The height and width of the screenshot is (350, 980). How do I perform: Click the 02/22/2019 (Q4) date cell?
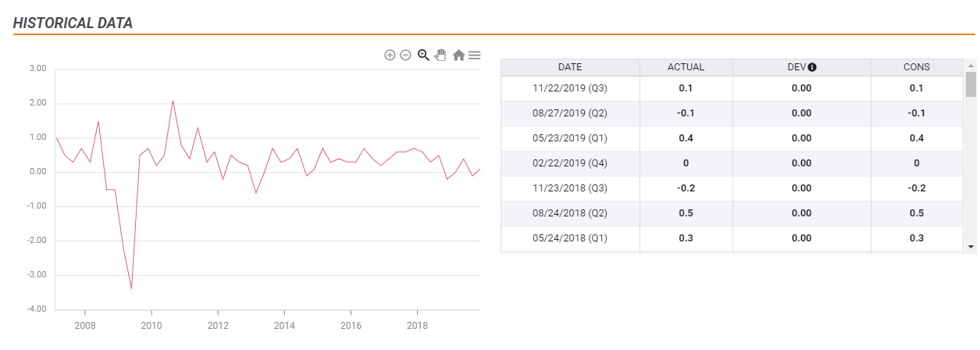pos(569,163)
